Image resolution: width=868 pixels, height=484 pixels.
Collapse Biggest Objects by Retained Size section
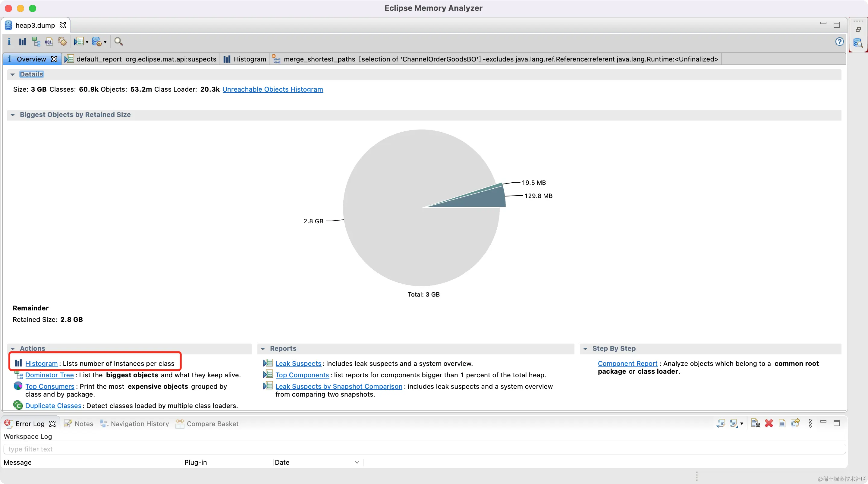tap(12, 115)
